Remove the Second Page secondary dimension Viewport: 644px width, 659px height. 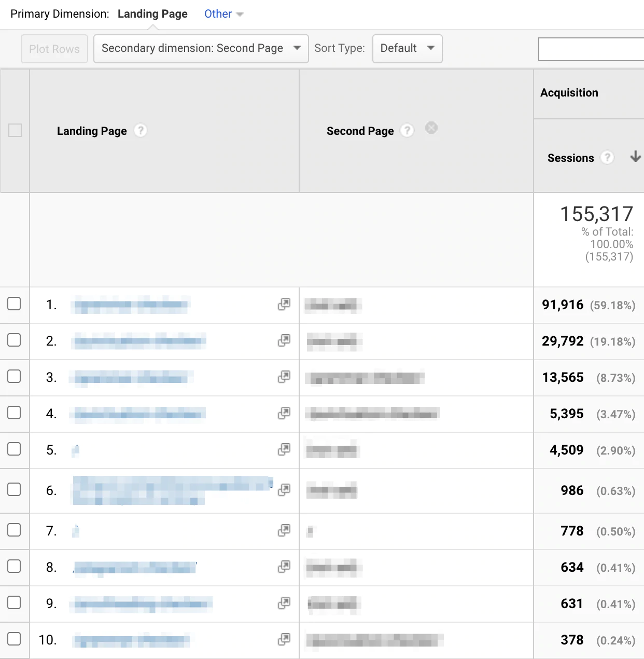[431, 128]
